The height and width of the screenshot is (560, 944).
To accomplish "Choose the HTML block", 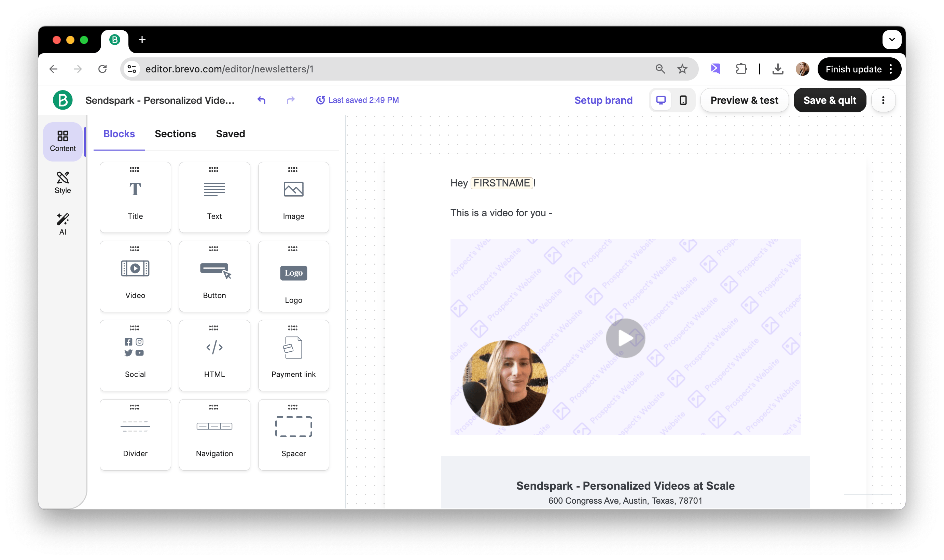I will 214,355.
